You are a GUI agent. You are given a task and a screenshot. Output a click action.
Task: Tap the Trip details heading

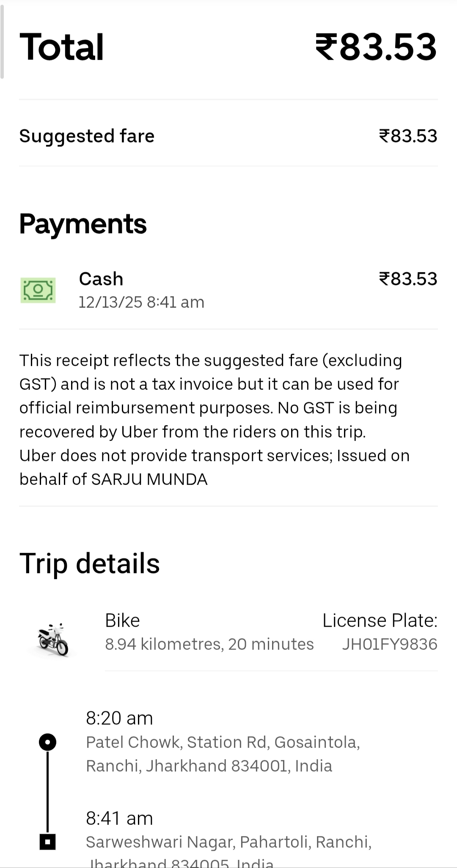[90, 564]
